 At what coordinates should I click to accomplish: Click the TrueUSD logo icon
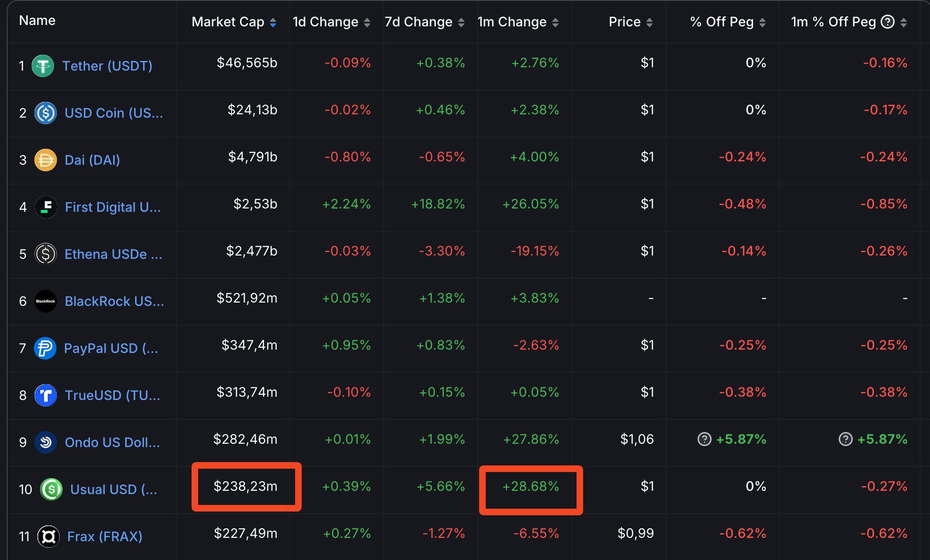click(46, 395)
